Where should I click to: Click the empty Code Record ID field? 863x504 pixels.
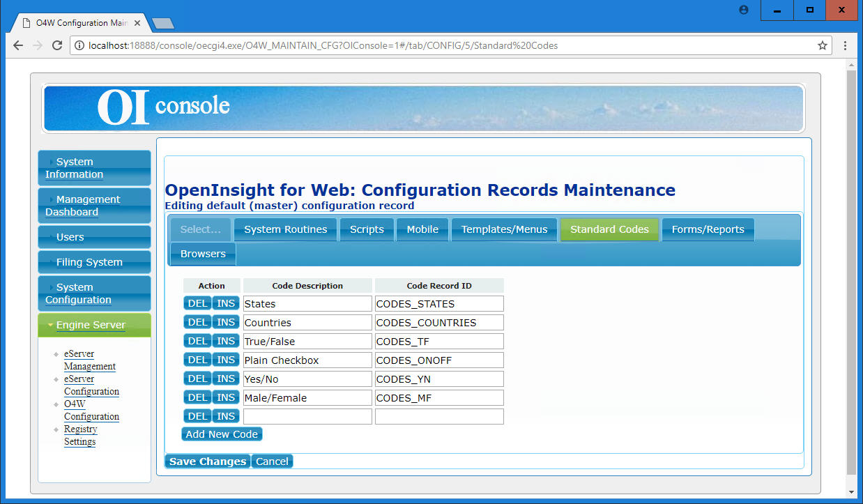pos(439,417)
